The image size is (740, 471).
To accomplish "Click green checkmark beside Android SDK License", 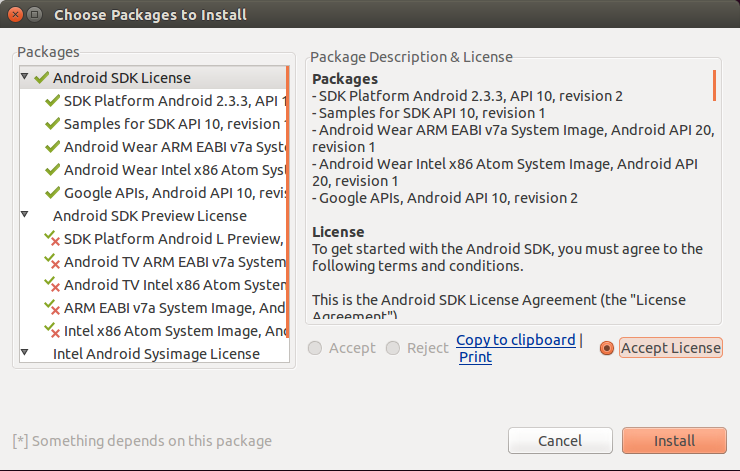I will coord(42,77).
